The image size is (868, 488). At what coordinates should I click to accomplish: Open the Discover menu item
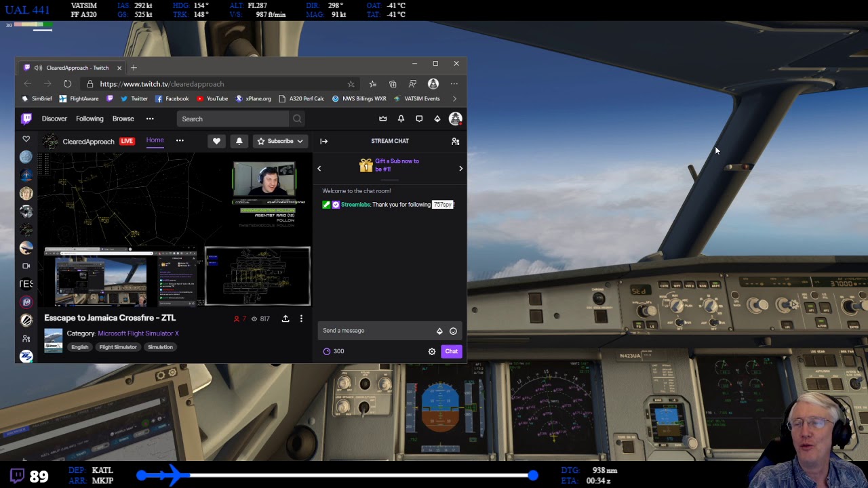click(x=54, y=119)
